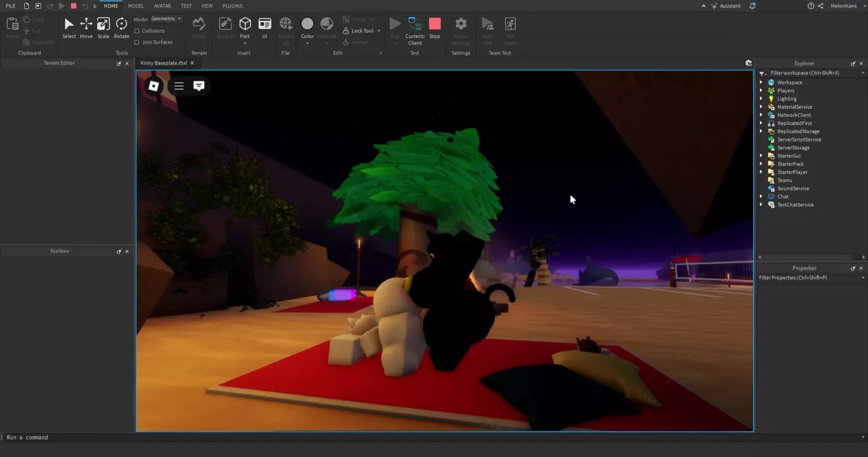Viewport: 868px width, 457px height.
Task: Switch to the MODEL tab
Action: [x=136, y=6]
